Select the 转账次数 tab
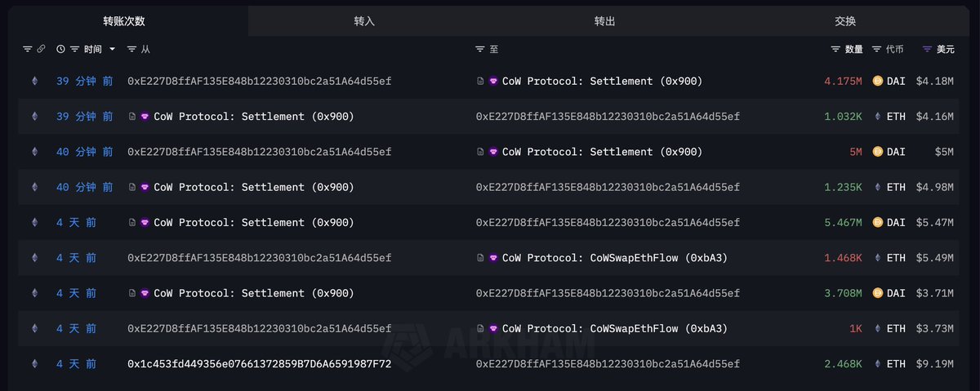 tap(124, 20)
